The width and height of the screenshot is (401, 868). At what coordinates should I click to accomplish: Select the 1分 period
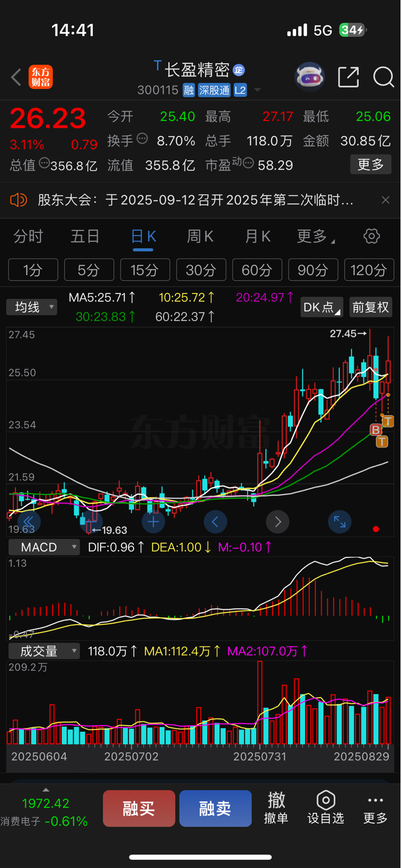[x=33, y=270]
